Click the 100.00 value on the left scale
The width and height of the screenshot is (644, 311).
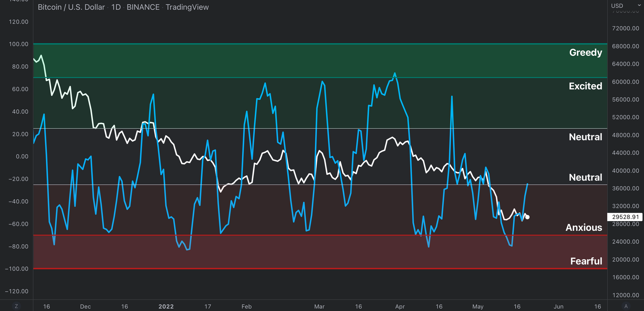(19, 44)
